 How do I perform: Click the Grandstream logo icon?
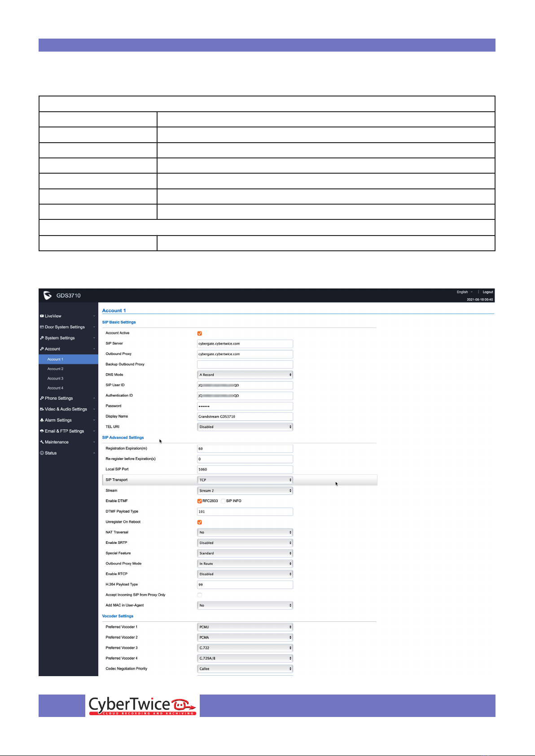point(48,295)
